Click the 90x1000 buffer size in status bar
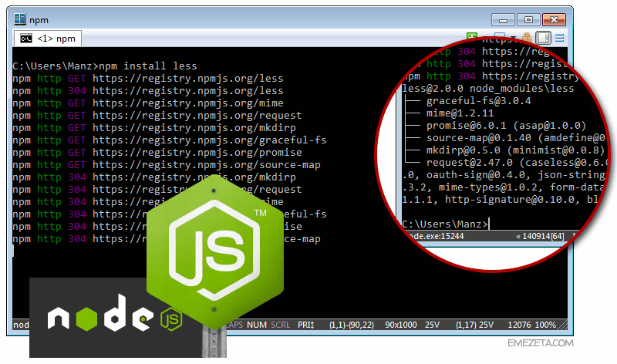617x364 pixels. point(400,325)
